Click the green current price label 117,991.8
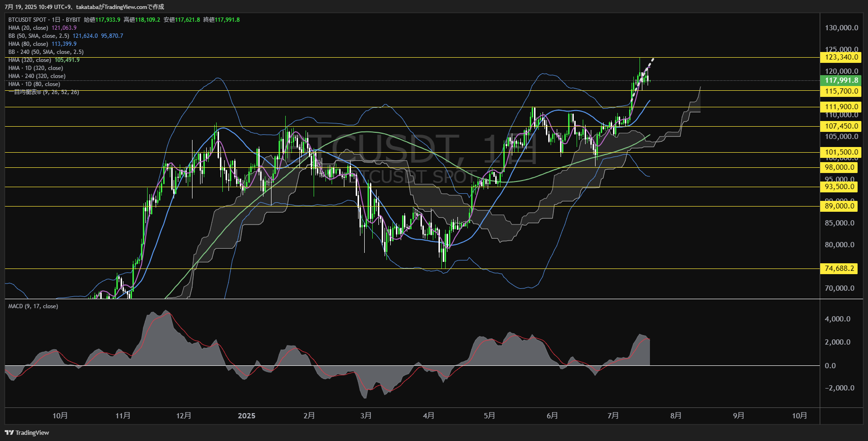868x441 pixels. pos(841,80)
